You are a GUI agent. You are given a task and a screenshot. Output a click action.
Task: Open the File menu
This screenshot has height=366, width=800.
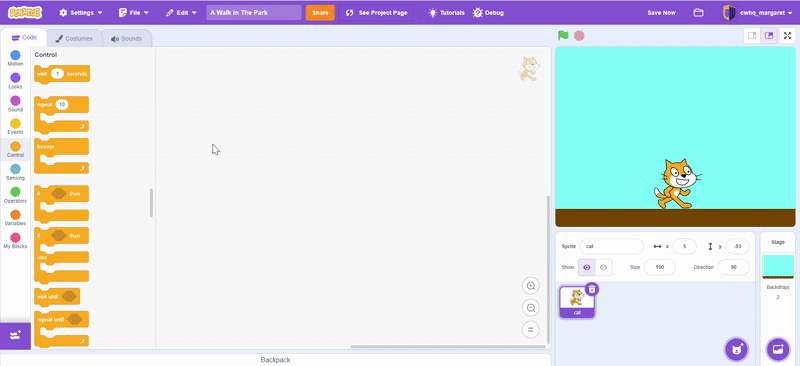point(134,13)
